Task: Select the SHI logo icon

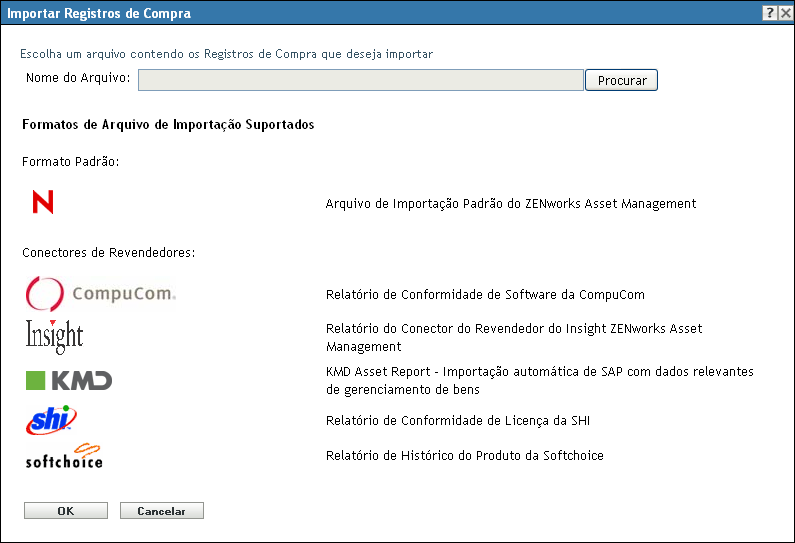Action: click(x=50, y=420)
